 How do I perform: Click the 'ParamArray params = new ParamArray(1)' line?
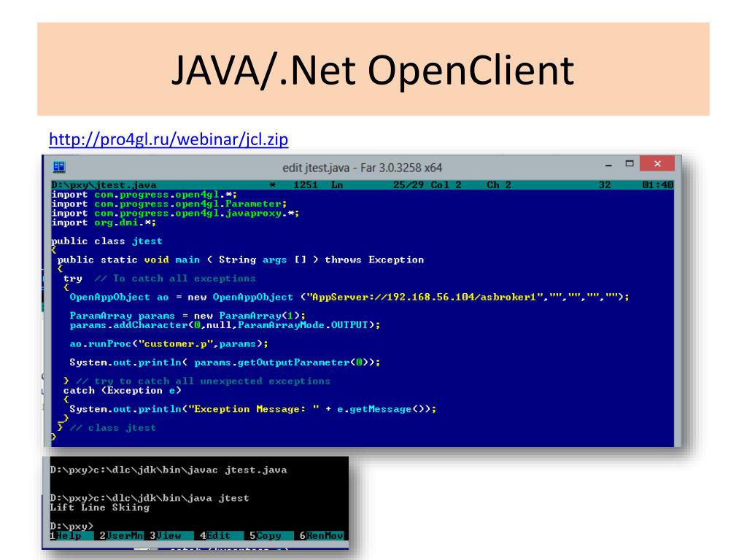click(x=187, y=316)
